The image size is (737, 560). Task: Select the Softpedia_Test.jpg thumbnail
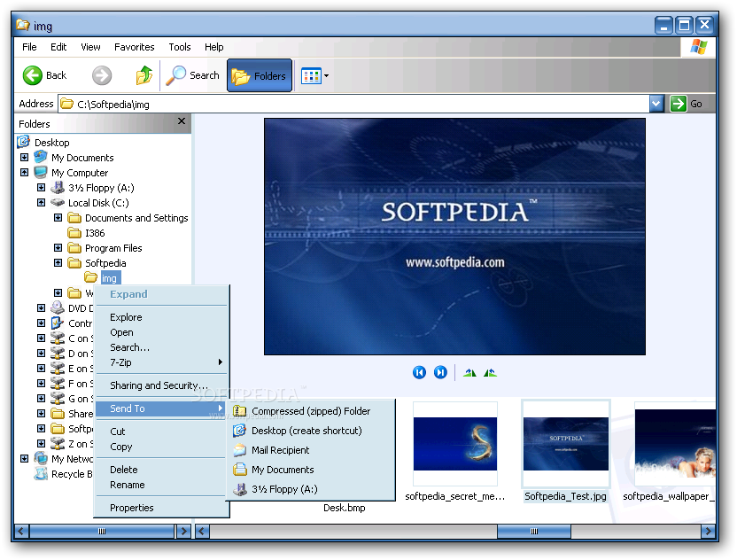click(565, 443)
